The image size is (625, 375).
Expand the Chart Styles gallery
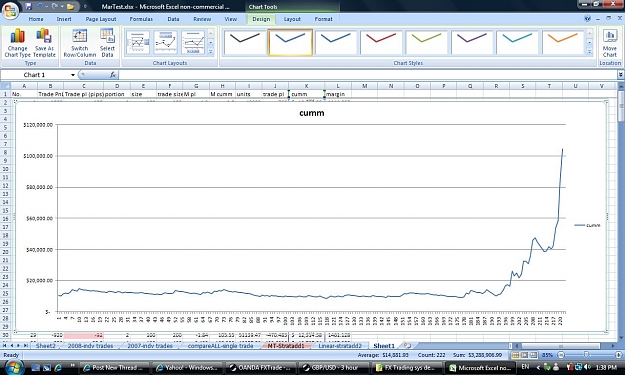590,52
